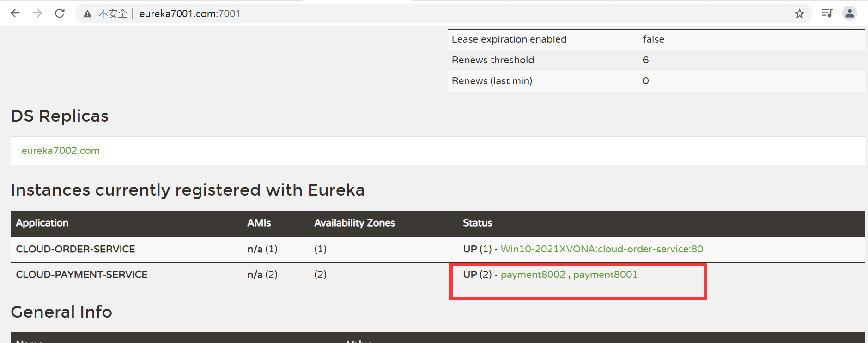Select the Renews threshold label
This screenshot has width=868, height=343.
coord(493,60)
